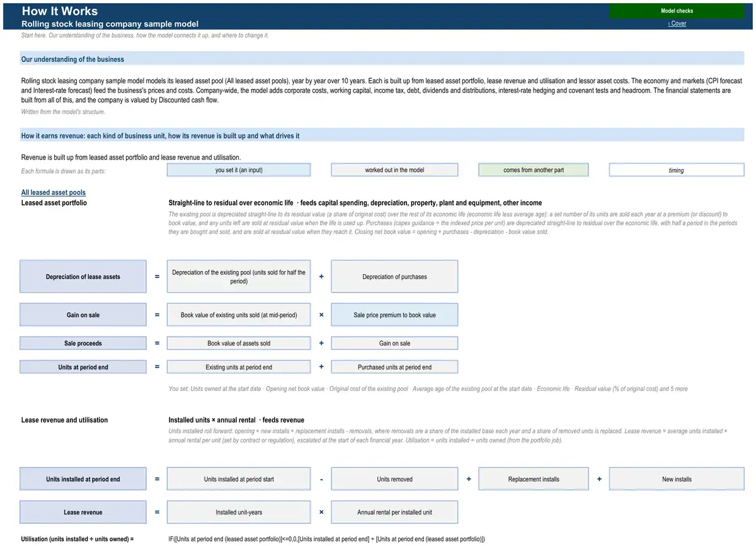Select the "Depreciation of lease assets" result box
The height and width of the screenshot is (546, 756).
(x=83, y=277)
